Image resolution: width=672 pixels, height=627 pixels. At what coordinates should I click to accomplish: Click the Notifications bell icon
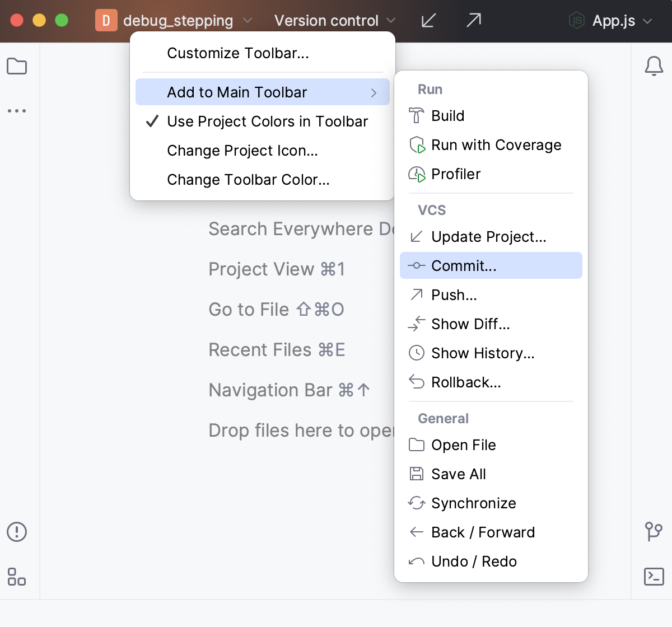653,66
